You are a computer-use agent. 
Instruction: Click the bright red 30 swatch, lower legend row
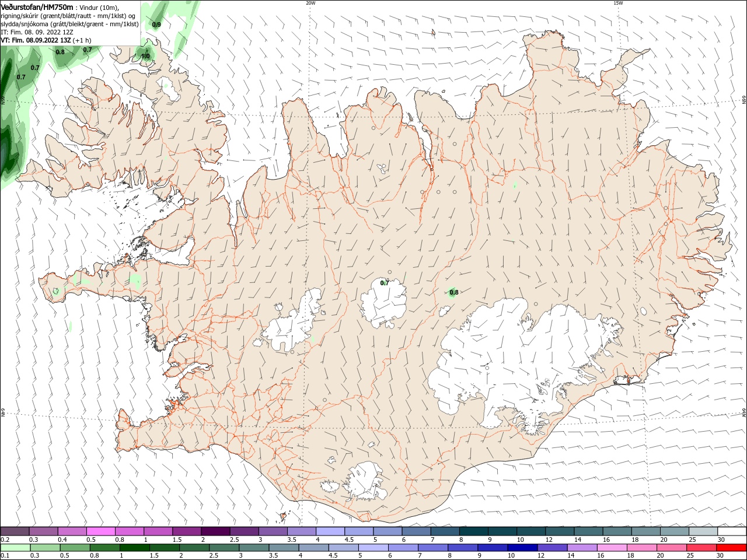(731, 548)
